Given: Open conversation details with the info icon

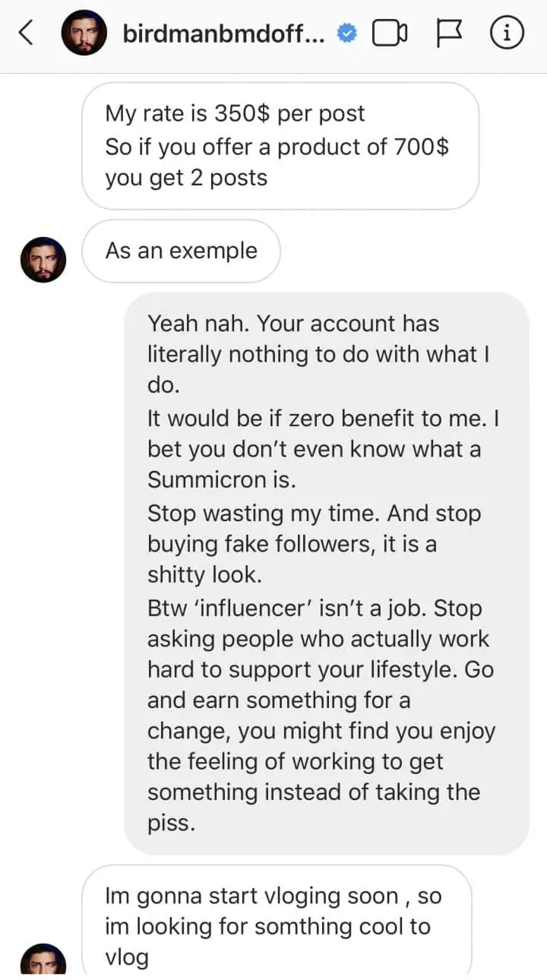Looking at the screenshot, I should pyautogui.click(x=506, y=33).
